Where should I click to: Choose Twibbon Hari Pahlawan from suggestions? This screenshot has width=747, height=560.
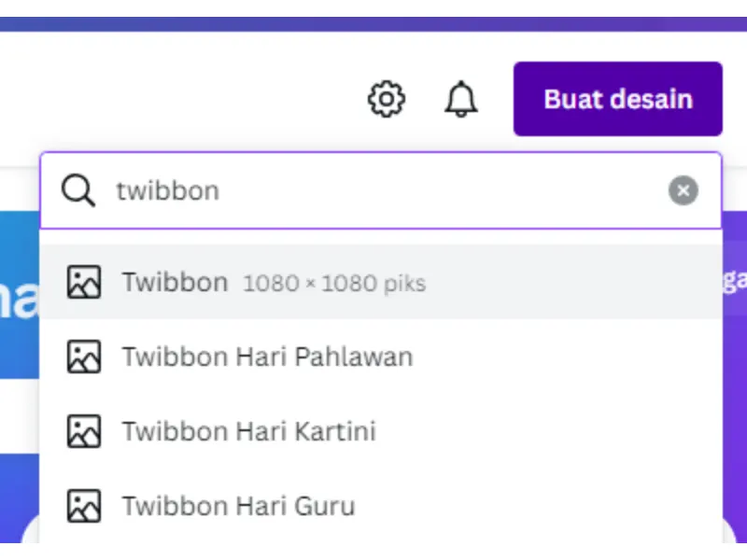(268, 357)
